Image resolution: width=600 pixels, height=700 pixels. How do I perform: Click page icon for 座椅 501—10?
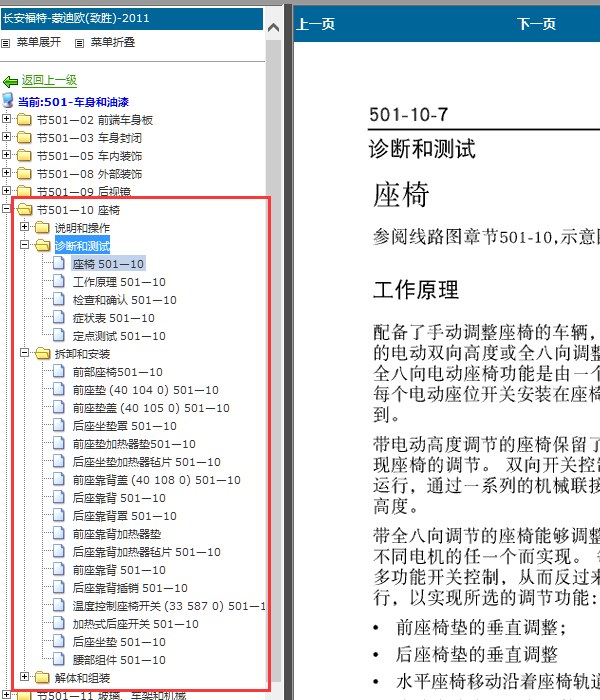click(x=59, y=263)
